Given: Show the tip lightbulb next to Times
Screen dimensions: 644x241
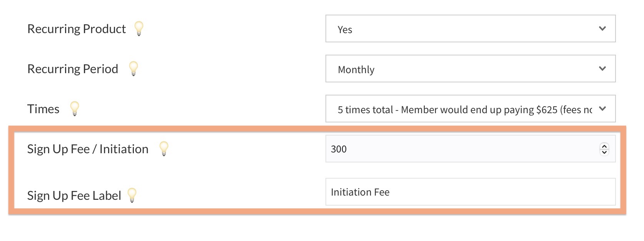Looking at the screenshot, I should 75,109.
